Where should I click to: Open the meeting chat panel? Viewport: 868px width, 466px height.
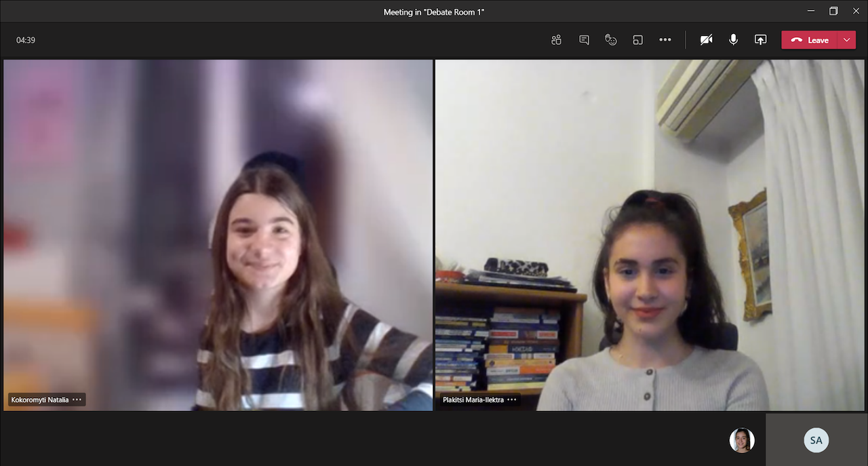click(584, 39)
